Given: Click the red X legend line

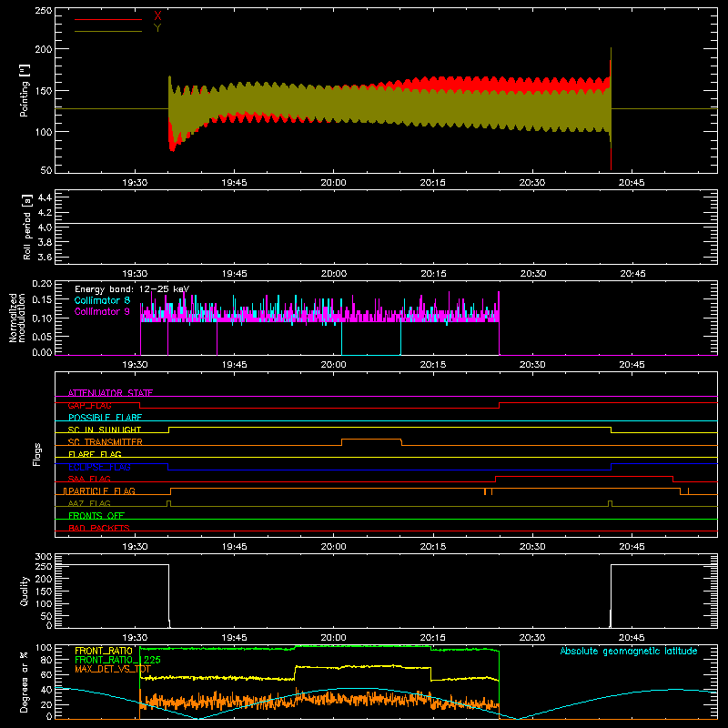Looking at the screenshot, I should [x=108, y=19].
